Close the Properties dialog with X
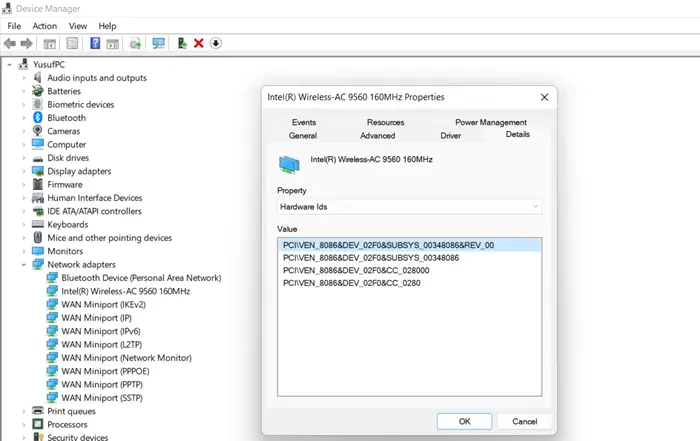 [x=544, y=97]
